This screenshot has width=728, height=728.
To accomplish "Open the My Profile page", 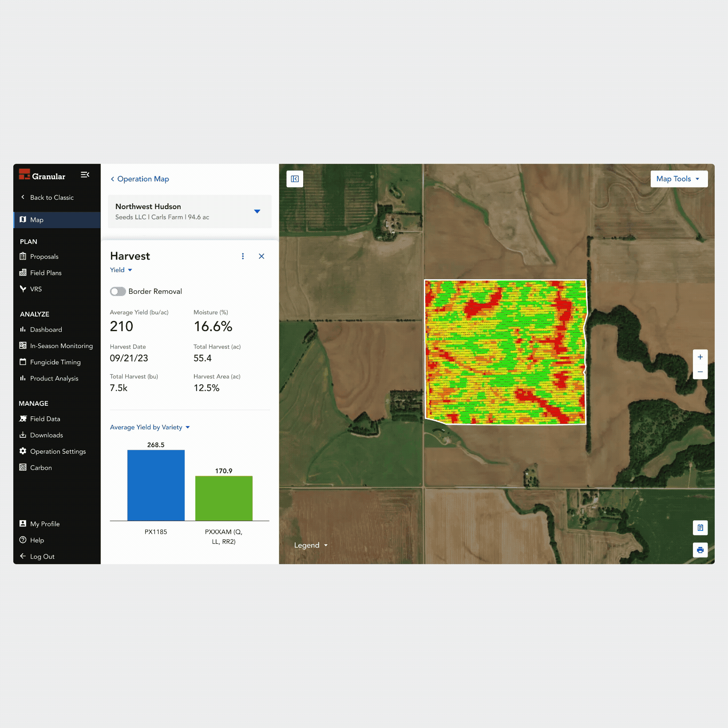I will pyautogui.click(x=45, y=524).
